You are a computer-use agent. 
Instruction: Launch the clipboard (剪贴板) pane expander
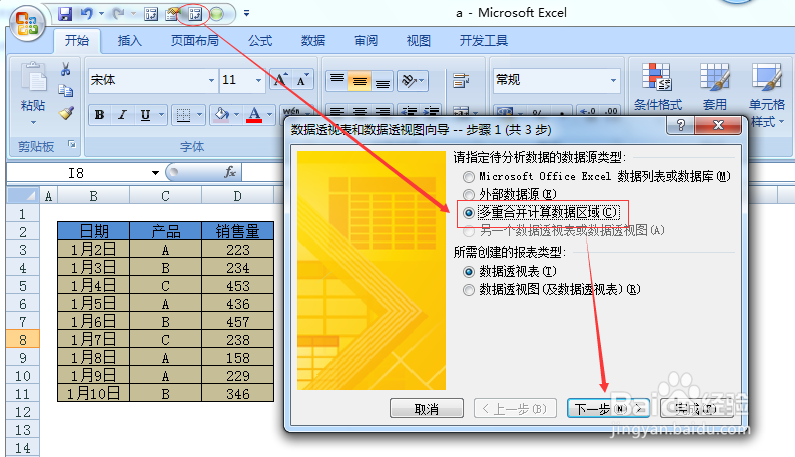tap(72, 145)
